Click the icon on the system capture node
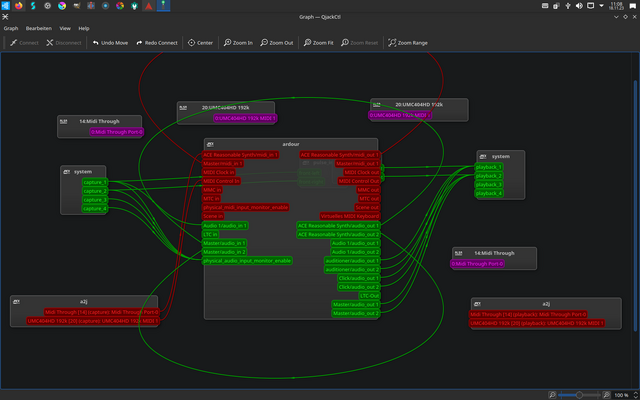640x400 pixels. point(67,172)
